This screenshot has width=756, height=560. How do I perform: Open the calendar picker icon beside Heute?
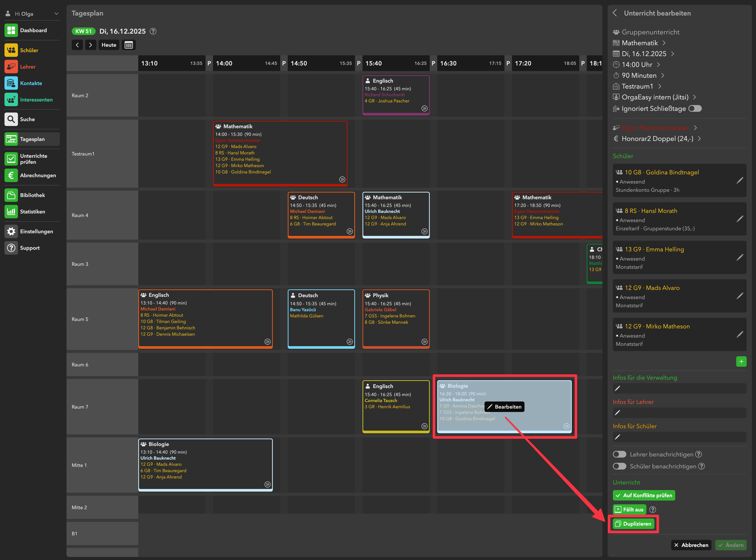click(128, 45)
